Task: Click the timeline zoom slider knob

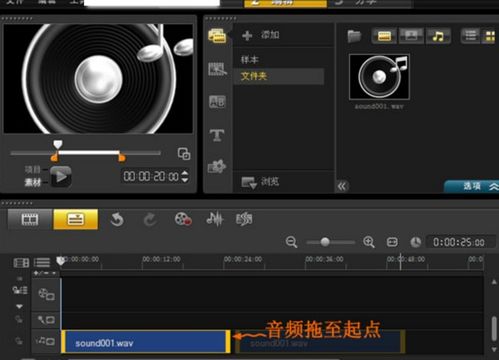Action: [325, 242]
